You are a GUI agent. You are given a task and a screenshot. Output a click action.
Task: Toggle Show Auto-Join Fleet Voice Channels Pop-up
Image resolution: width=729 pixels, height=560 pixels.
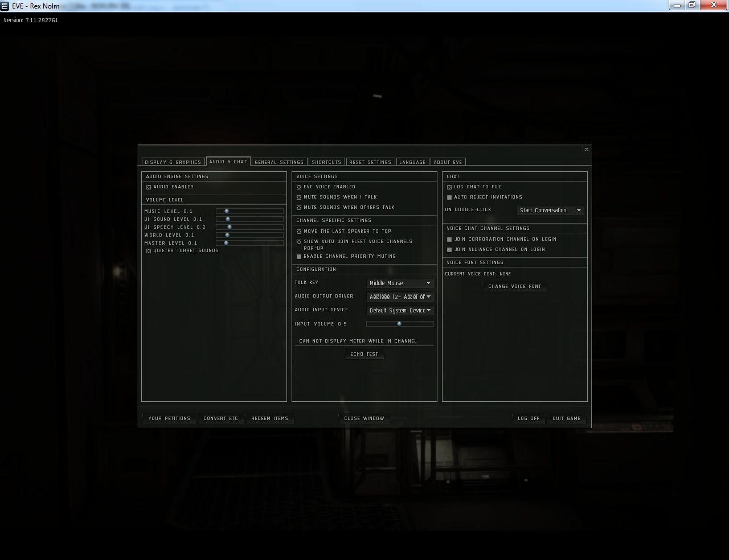299,242
